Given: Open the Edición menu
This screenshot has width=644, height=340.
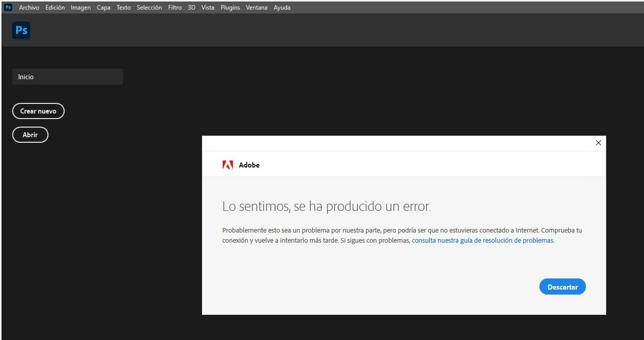Looking at the screenshot, I should point(55,8).
